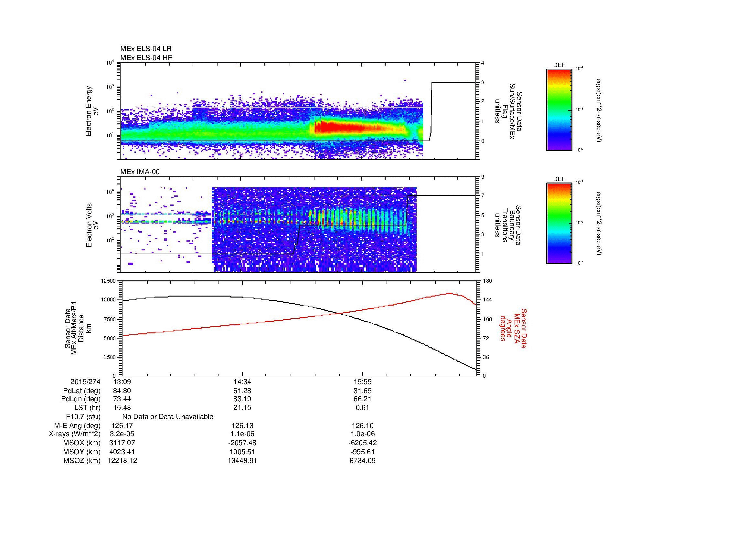Click the PdLon value '66.21'
756x534 pixels.
coord(363,399)
